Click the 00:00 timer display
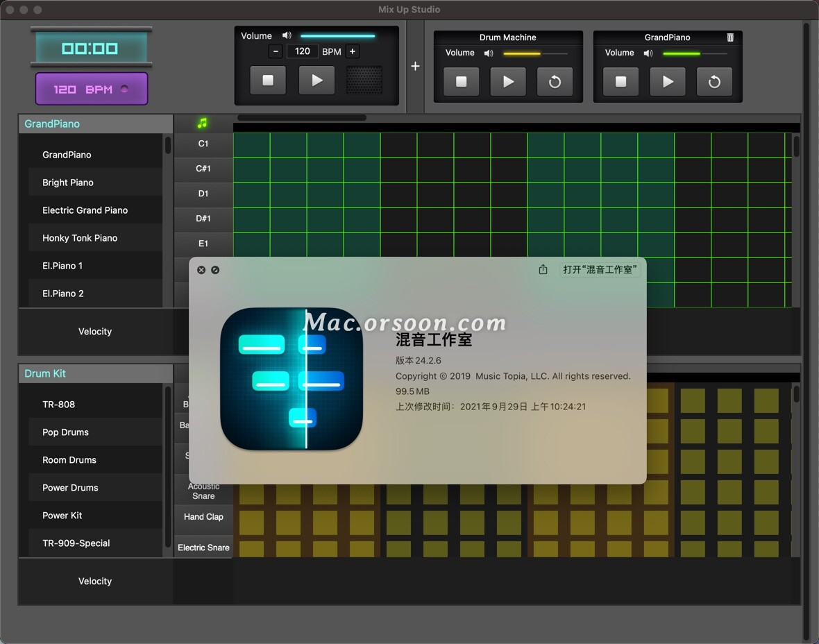Viewport: 819px width, 644px height. click(91, 49)
